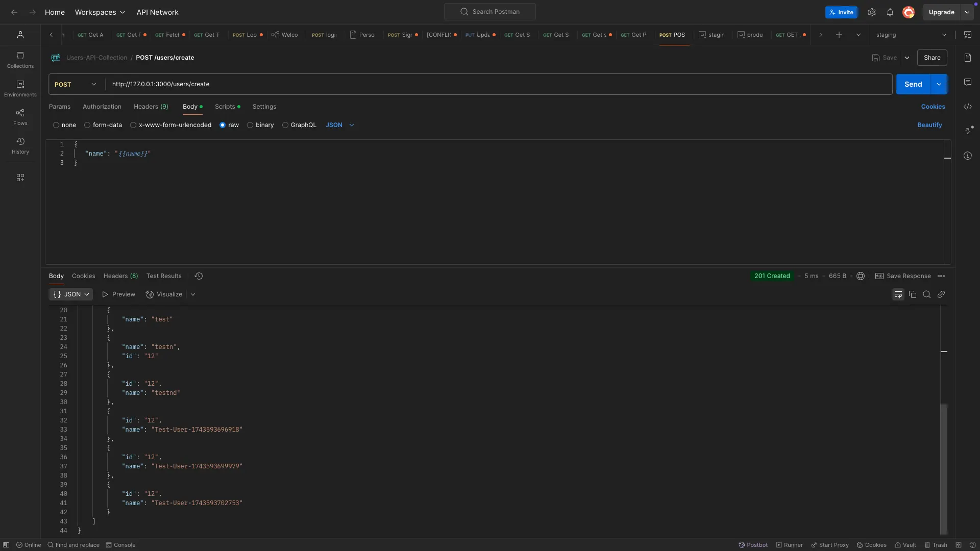The width and height of the screenshot is (980, 551).
Task: Open the Environments sidebar panel
Action: (20, 88)
